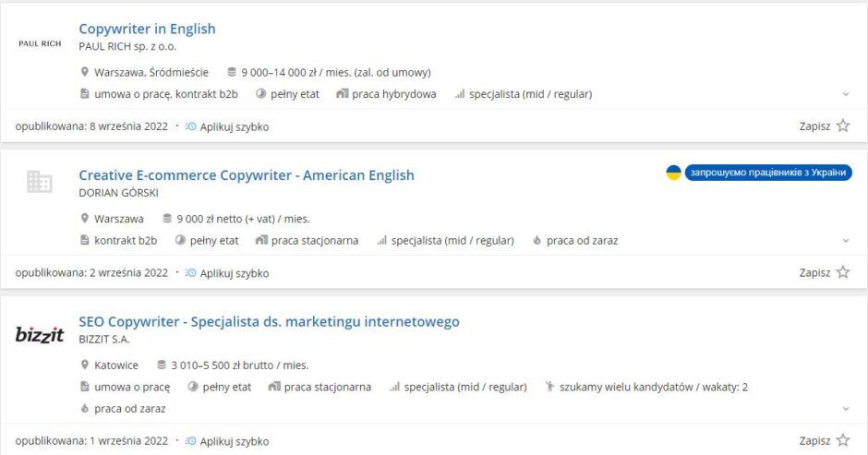This screenshot has height=455, width=868.
Task: Expand the Creative E-commerce Copywriter listing chevron
Action: (845, 241)
